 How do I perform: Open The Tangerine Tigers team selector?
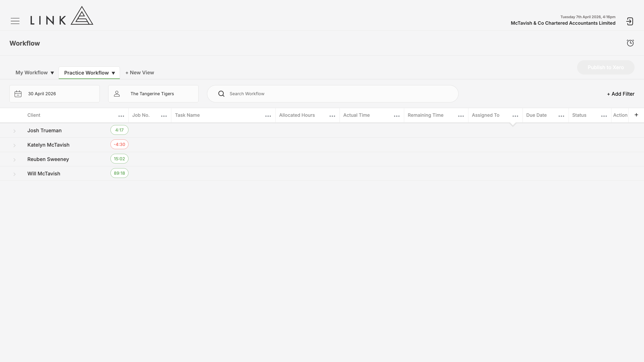(x=153, y=94)
